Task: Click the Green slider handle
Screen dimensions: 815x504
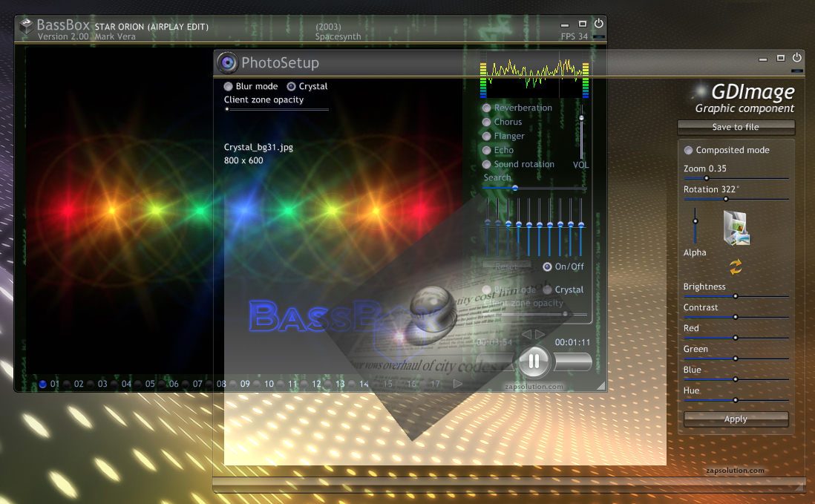Action: [x=736, y=359]
